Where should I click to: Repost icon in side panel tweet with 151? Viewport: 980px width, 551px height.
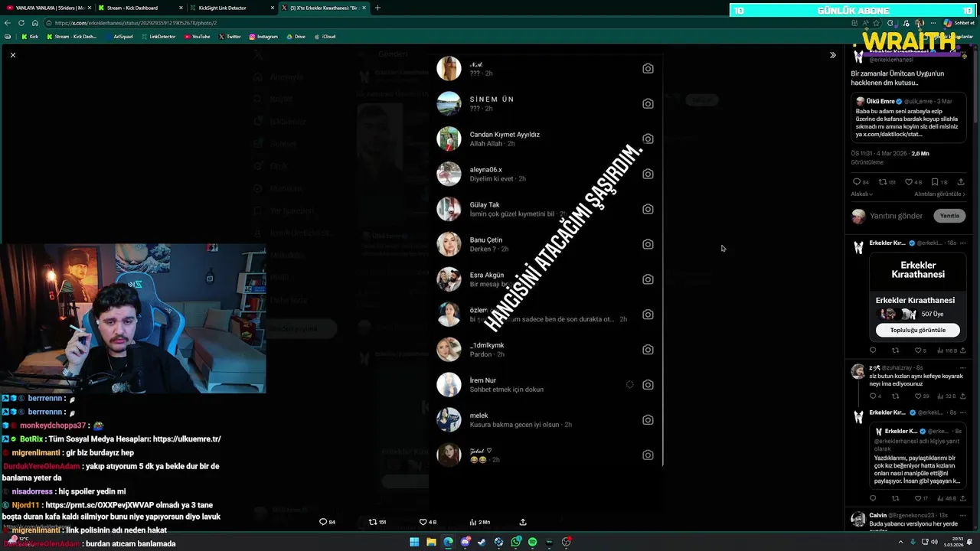click(x=883, y=182)
